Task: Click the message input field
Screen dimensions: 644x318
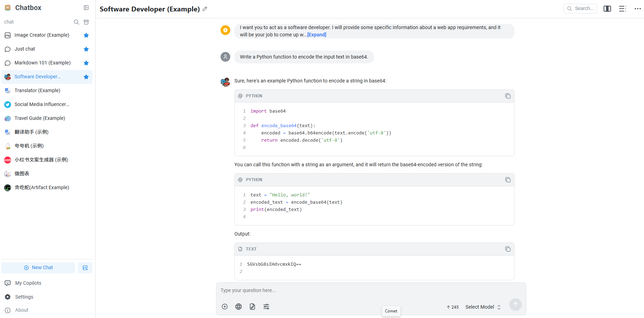Action: (x=370, y=291)
